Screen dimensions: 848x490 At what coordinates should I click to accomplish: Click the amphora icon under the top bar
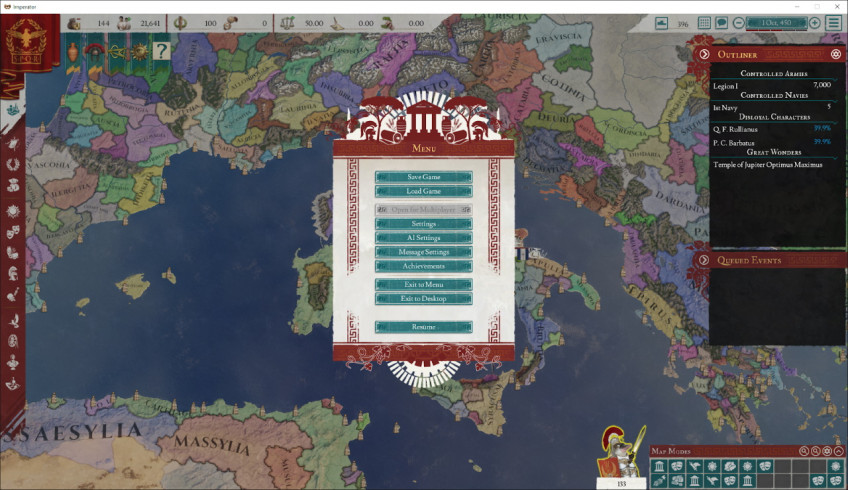coord(73,52)
